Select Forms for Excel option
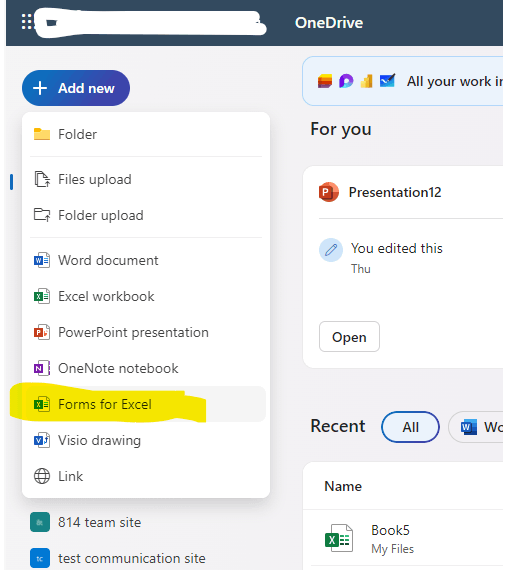The image size is (508, 570). (145, 404)
